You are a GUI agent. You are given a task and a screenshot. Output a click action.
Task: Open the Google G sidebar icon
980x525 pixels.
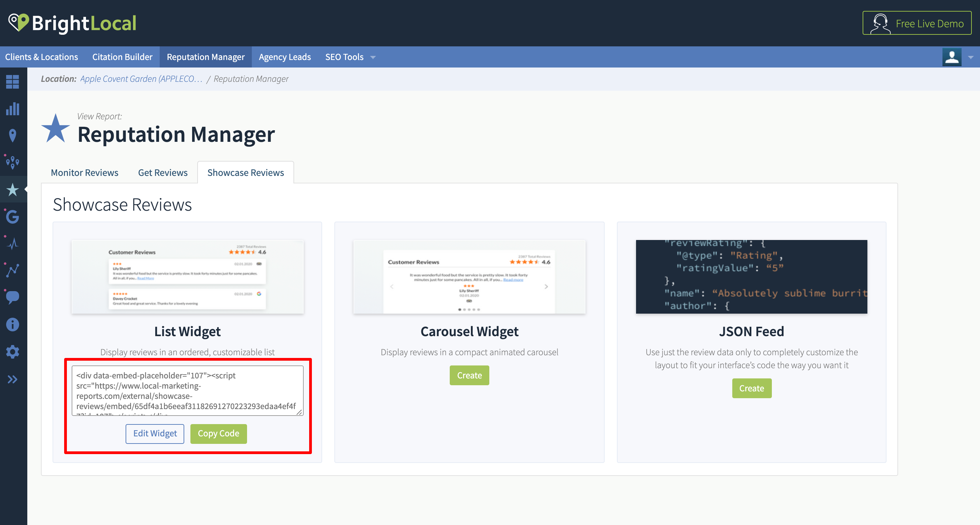point(13,217)
